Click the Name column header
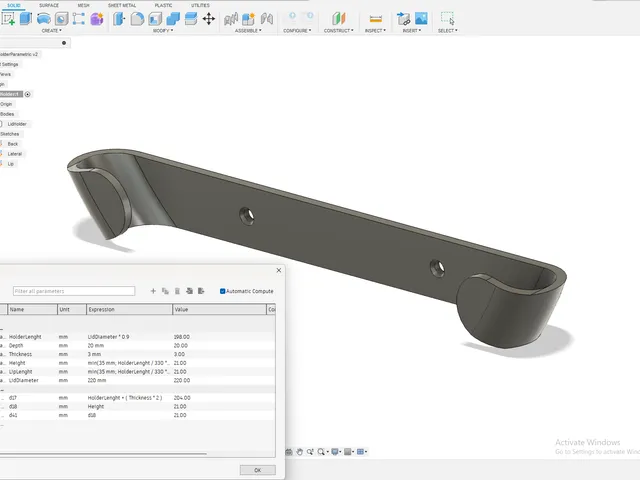The height and width of the screenshot is (480, 640). point(33,309)
